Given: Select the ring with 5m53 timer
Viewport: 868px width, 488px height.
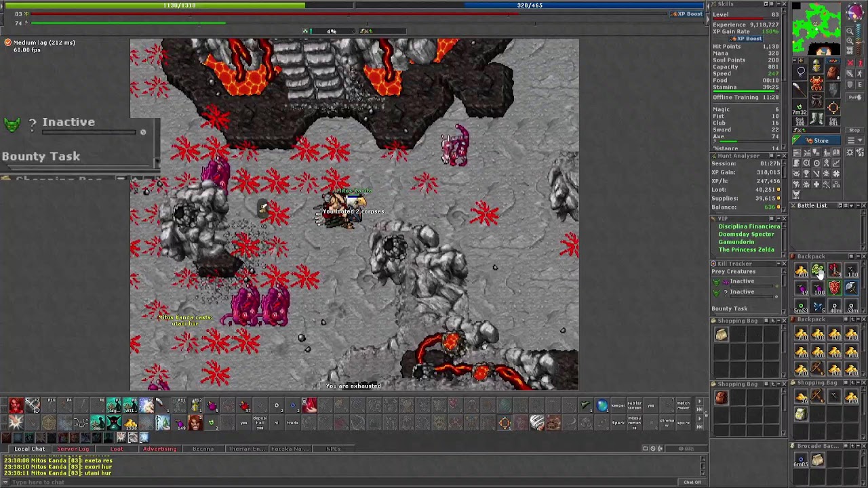Looking at the screenshot, I should [802, 306].
